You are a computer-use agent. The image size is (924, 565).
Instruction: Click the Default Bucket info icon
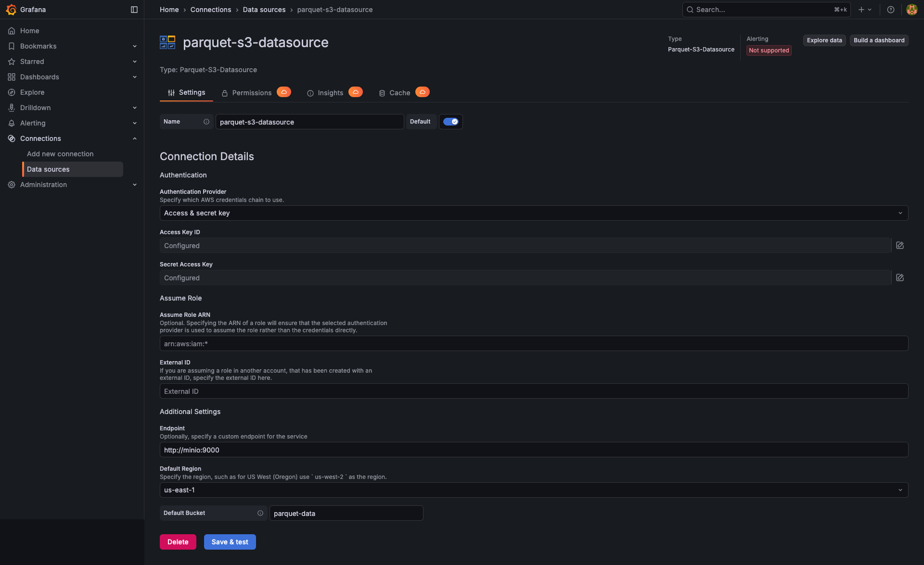point(260,513)
